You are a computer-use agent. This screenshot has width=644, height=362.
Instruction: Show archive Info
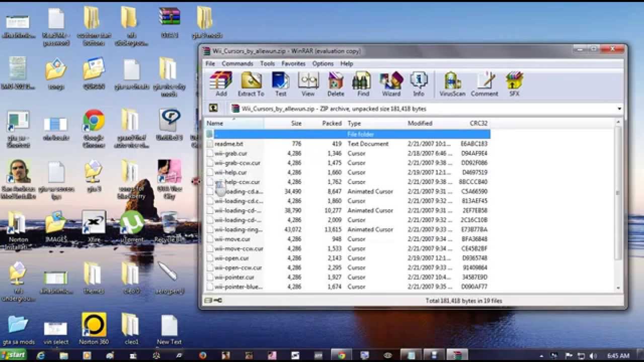click(419, 84)
